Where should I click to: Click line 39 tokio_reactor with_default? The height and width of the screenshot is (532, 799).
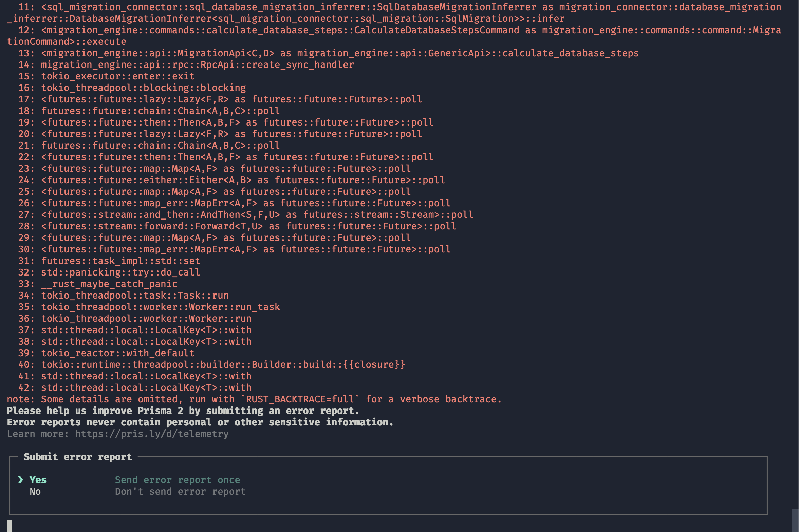point(117,353)
